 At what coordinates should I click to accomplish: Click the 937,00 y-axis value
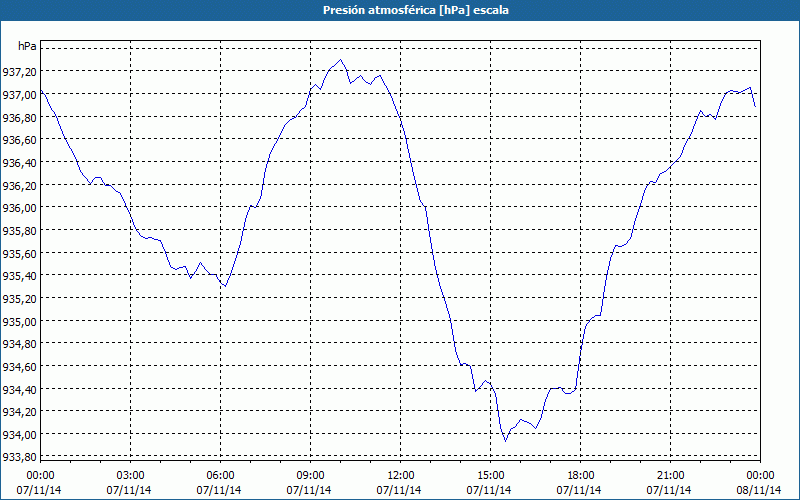[19, 95]
